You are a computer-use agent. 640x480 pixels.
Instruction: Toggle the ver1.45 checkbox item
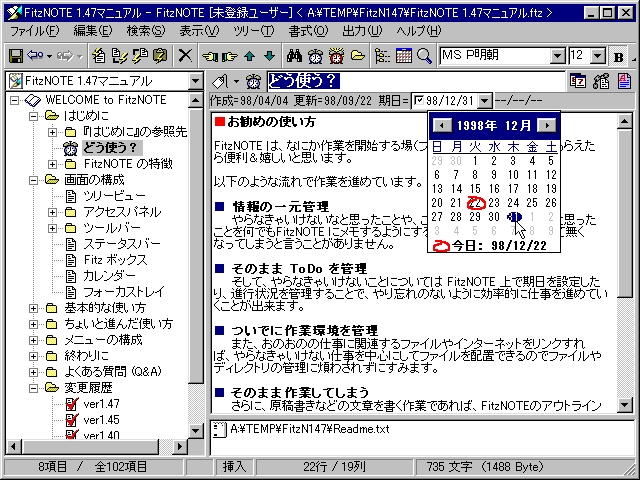71,420
